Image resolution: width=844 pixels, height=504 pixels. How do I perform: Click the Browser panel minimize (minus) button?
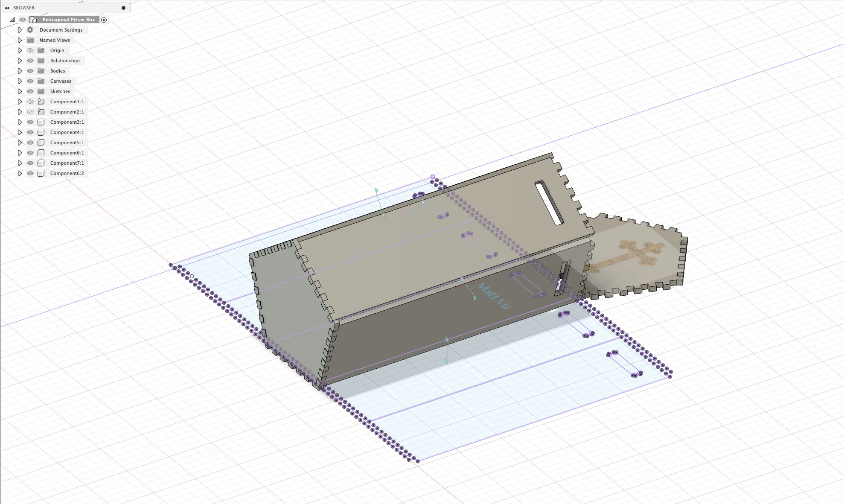click(123, 8)
